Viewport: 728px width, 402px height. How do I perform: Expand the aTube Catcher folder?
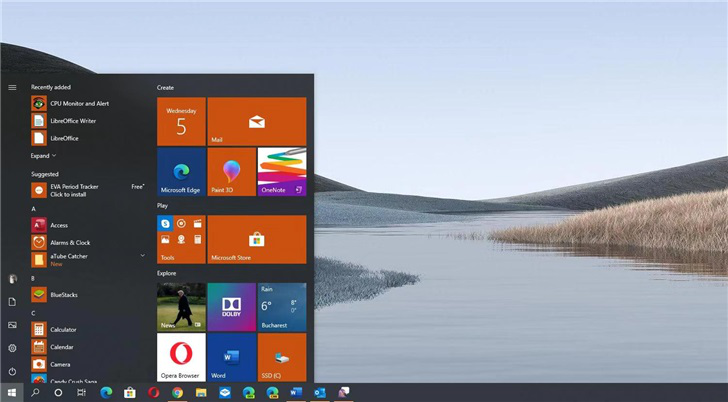click(143, 255)
